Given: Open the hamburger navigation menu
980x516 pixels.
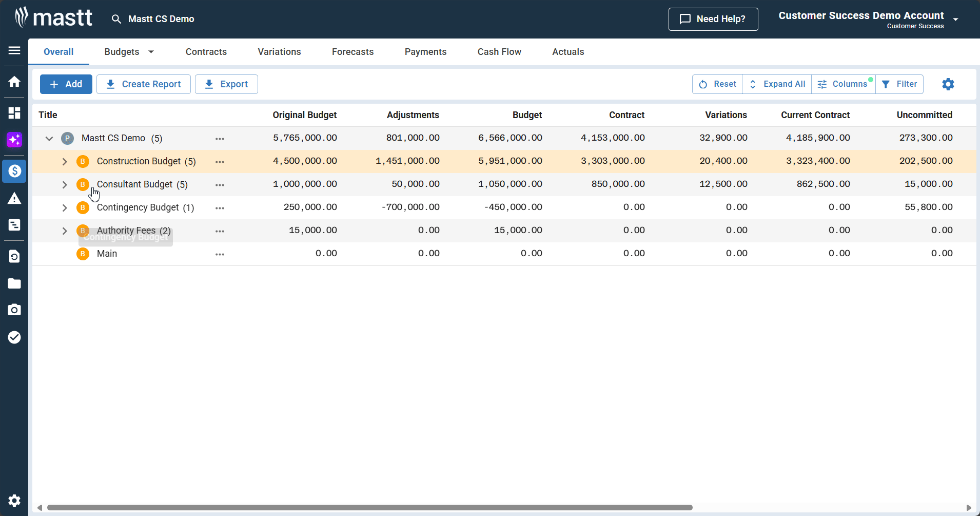Looking at the screenshot, I should (14, 50).
